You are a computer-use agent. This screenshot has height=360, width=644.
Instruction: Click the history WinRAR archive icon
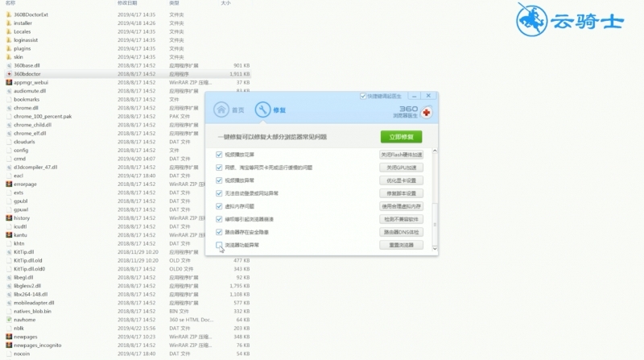(x=9, y=217)
